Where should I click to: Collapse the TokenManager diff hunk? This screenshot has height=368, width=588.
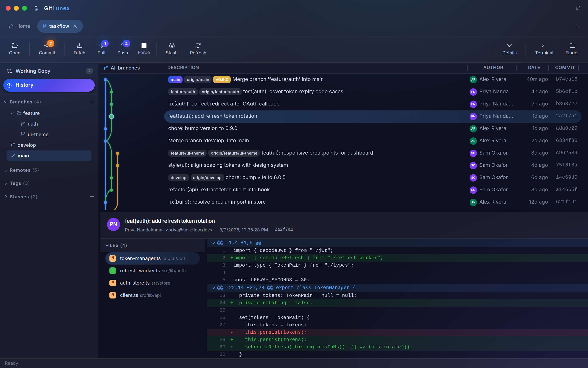coord(213,288)
